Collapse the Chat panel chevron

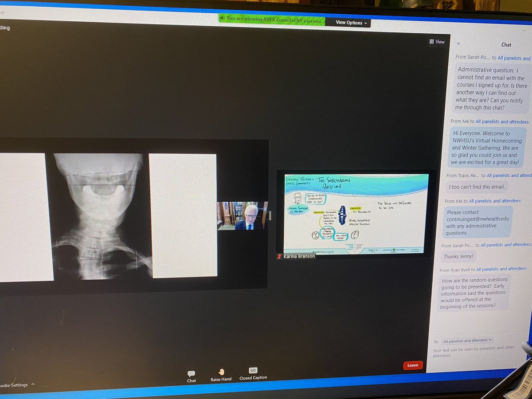(x=458, y=43)
